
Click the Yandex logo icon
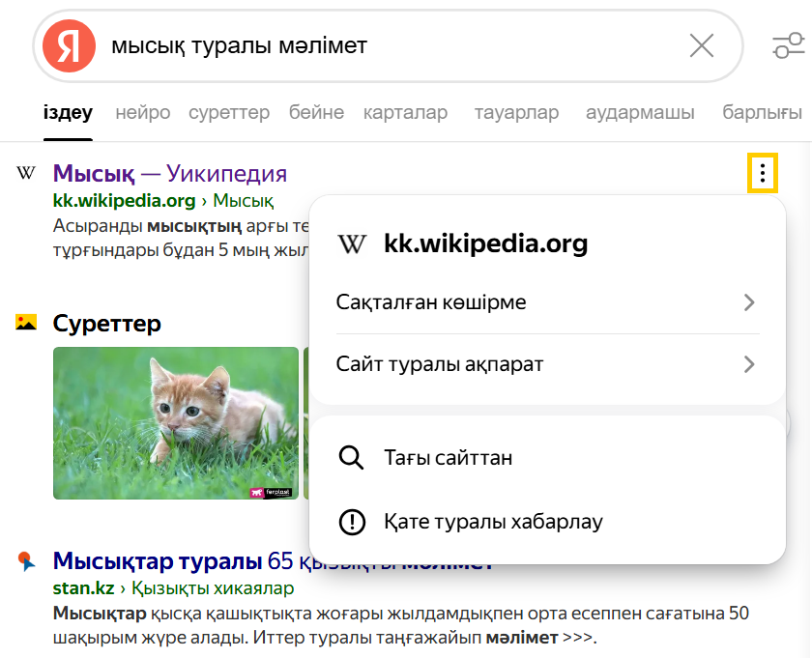click(x=69, y=45)
